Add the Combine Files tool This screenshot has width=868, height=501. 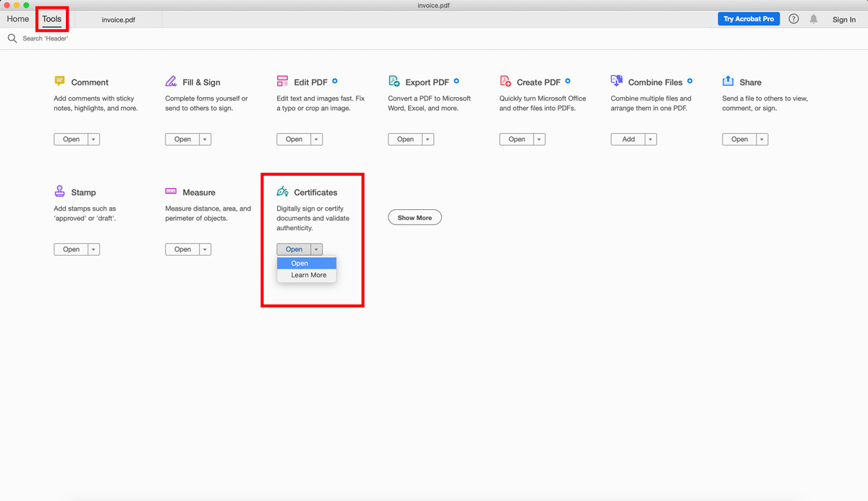point(629,139)
